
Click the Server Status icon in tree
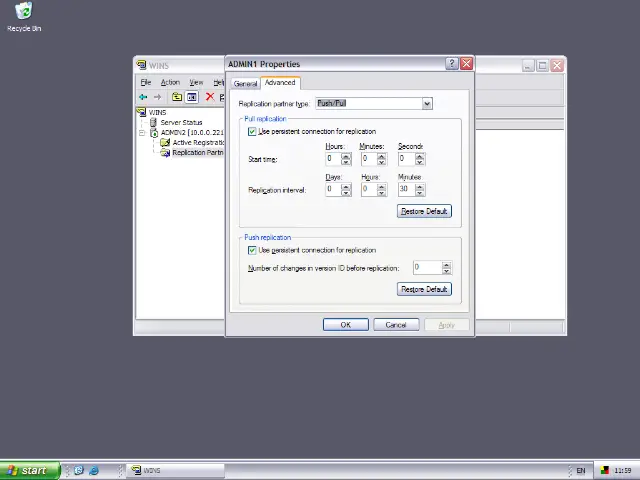coord(153,122)
